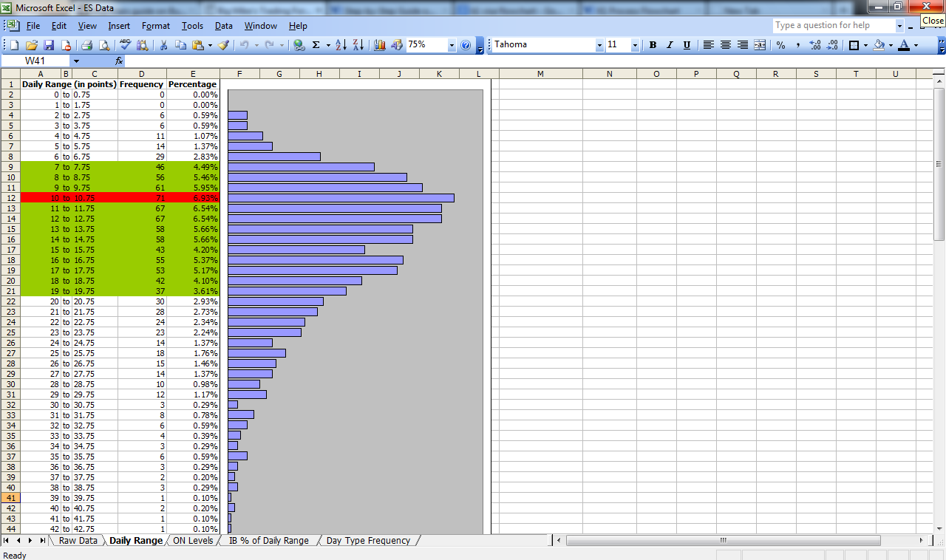
Task: Open the Data menu
Action: 224,26
